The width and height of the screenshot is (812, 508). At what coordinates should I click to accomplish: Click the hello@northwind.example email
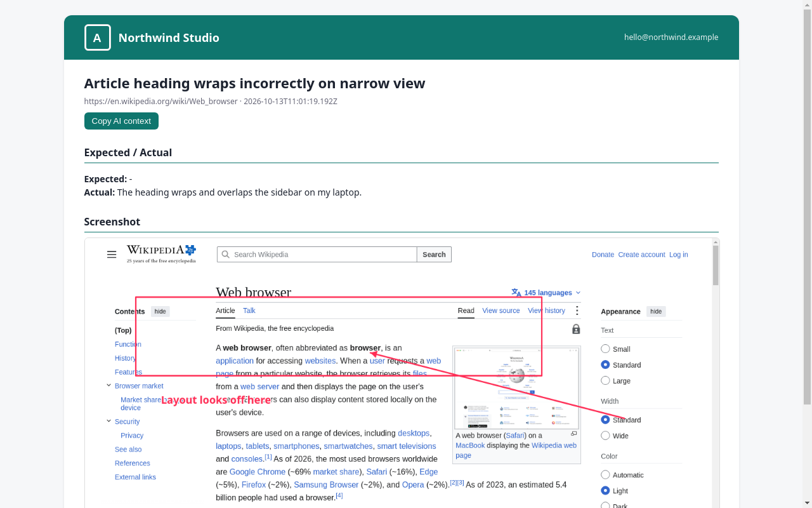point(671,37)
